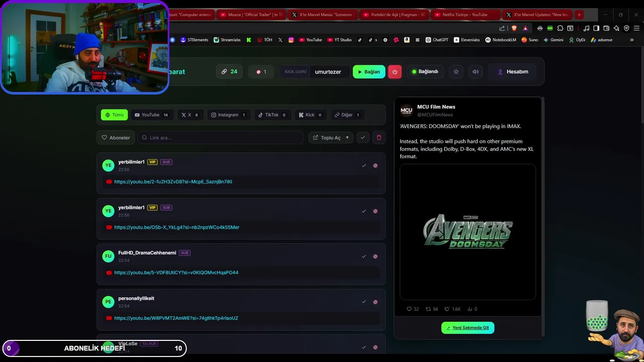Click the mark-all checkmark button in toolbar

[x=363, y=137]
